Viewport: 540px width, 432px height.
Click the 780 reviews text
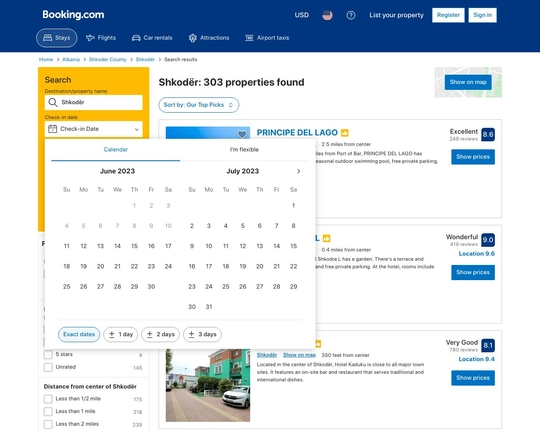[x=464, y=350]
